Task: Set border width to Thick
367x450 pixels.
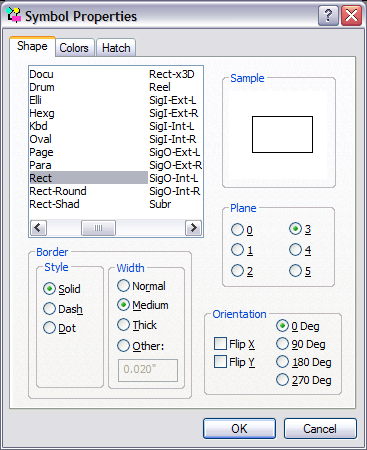Action: [137, 325]
